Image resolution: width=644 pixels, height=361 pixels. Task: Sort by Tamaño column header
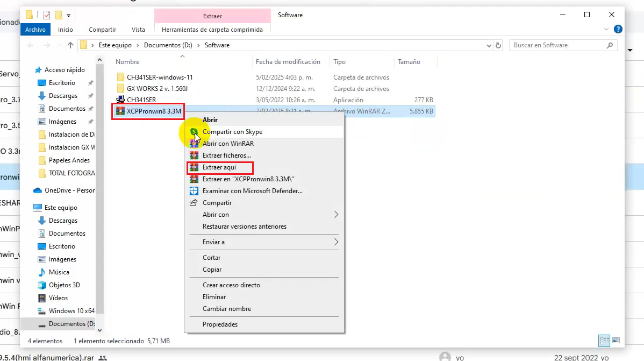click(x=409, y=62)
